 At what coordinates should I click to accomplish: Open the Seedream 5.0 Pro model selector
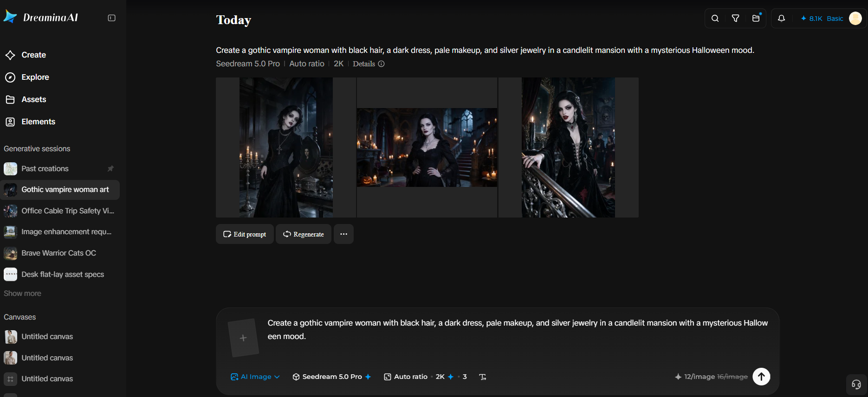coord(332,377)
